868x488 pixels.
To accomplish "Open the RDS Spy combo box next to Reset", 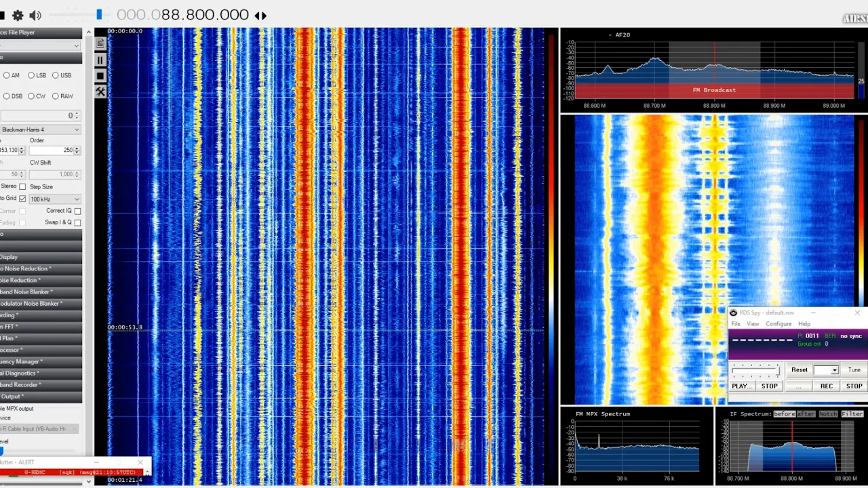I will click(x=826, y=370).
